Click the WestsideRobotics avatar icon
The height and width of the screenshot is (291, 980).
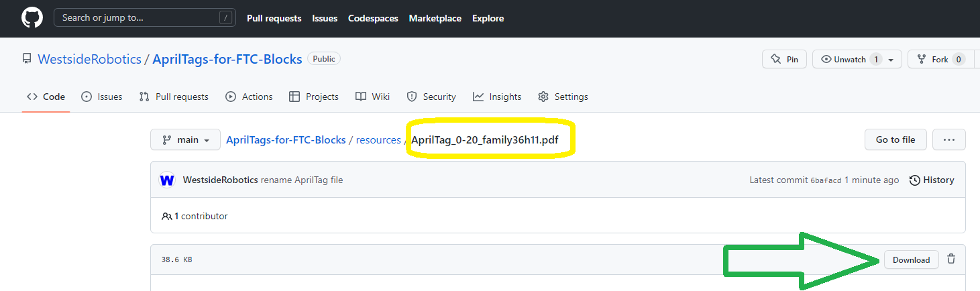(167, 180)
